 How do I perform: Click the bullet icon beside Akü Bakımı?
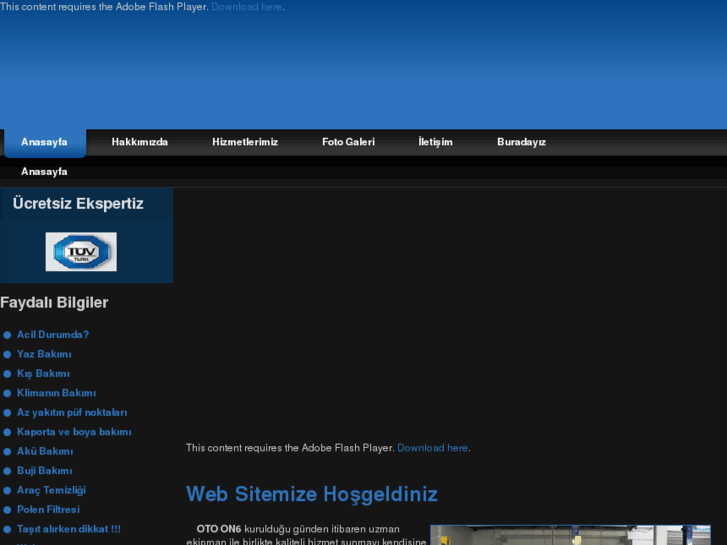7,452
